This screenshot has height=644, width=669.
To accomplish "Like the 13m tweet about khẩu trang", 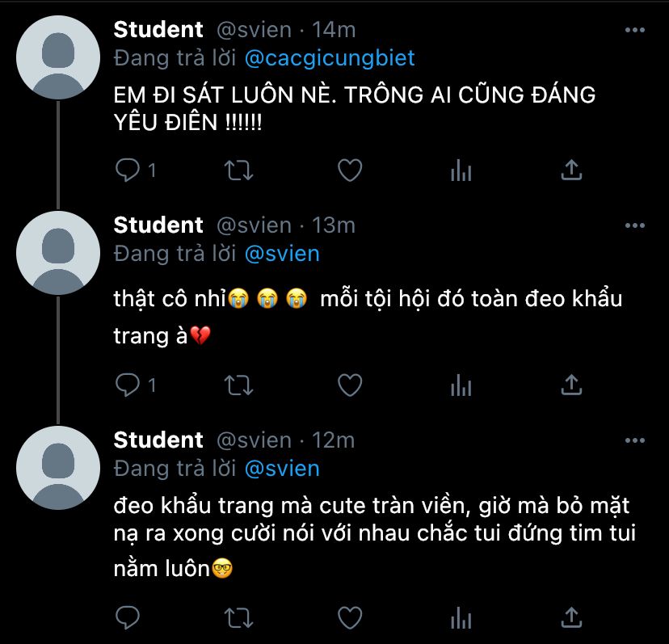I will [x=349, y=385].
